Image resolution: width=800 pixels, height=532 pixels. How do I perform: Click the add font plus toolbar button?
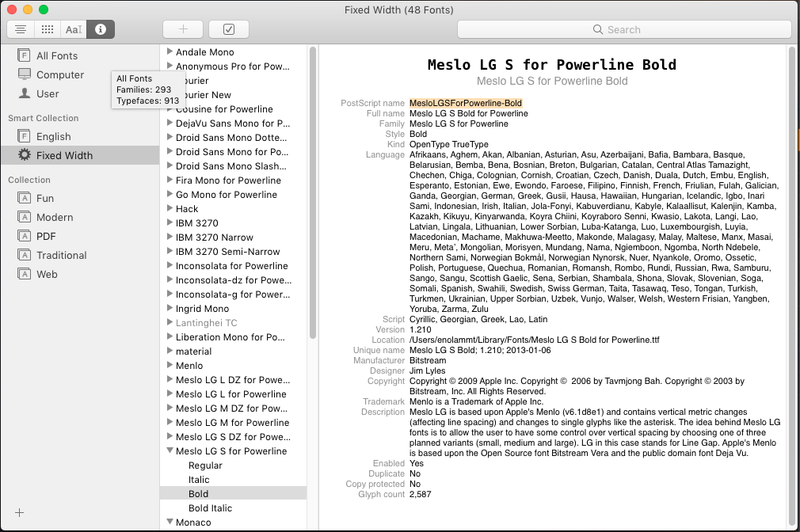pos(183,29)
